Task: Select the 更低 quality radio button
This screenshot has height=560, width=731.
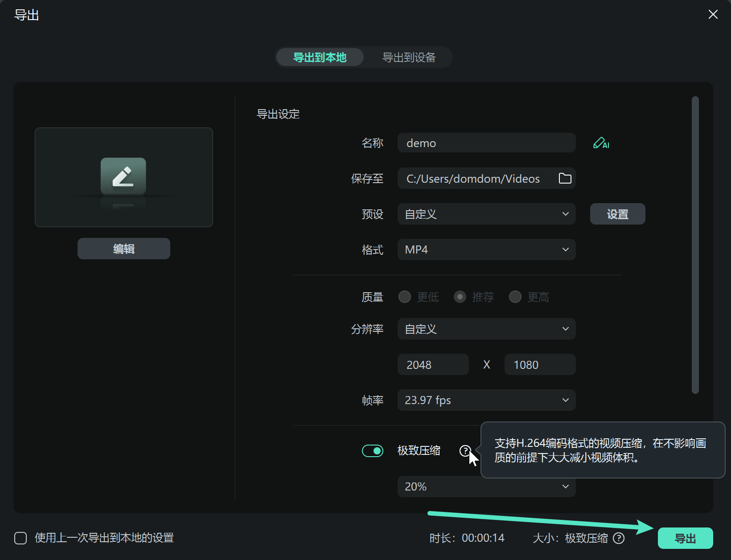Action: (404, 297)
